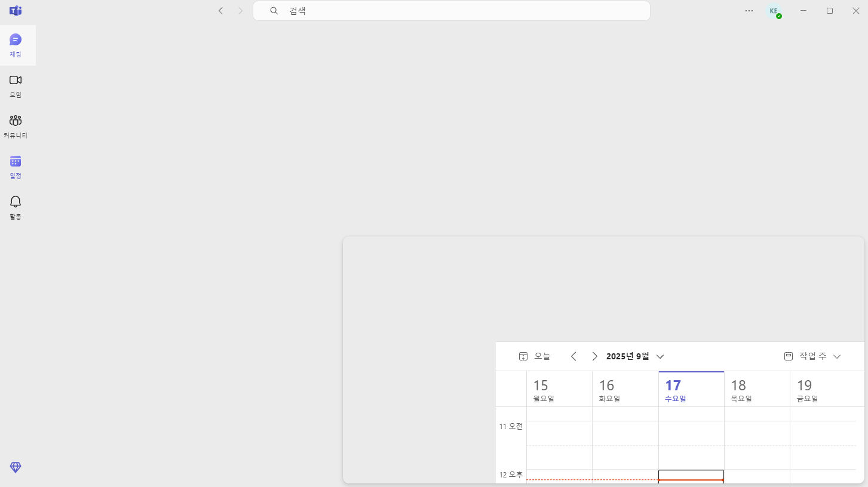Select the 11 오전 slot on Monday
868x487 pixels.
(x=559, y=433)
